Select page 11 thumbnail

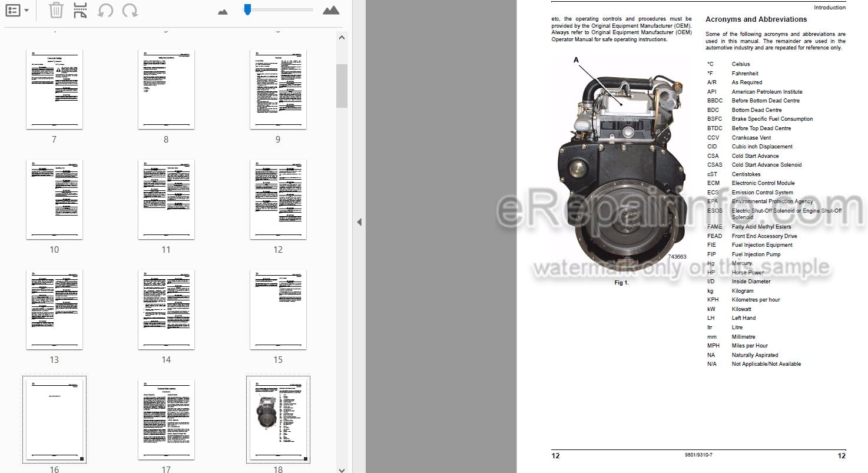166,200
